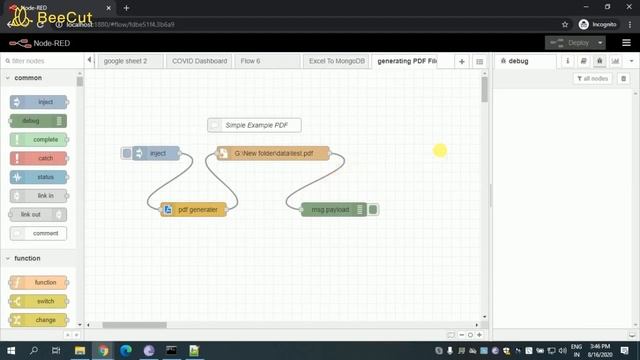
Task: Switch to the generating PDF File tab
Action: 405,61
